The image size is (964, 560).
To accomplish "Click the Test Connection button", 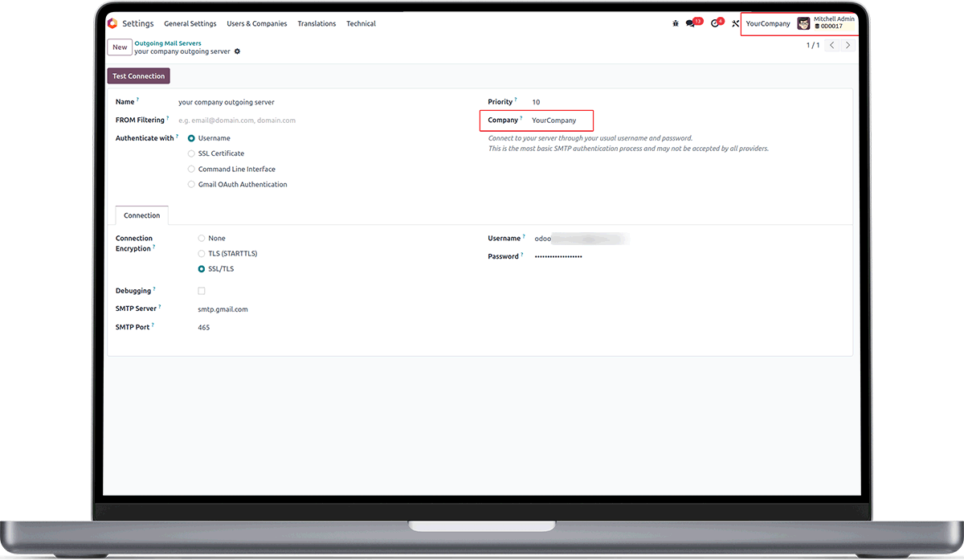I will (x=139, y=76).
